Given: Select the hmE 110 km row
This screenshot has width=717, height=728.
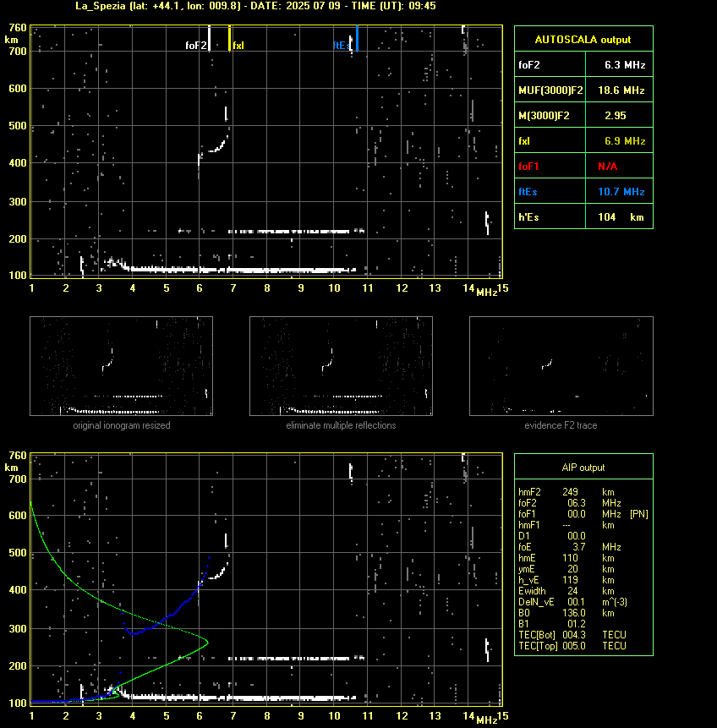Looking at the screenshot, I should (x=566, y=558).
